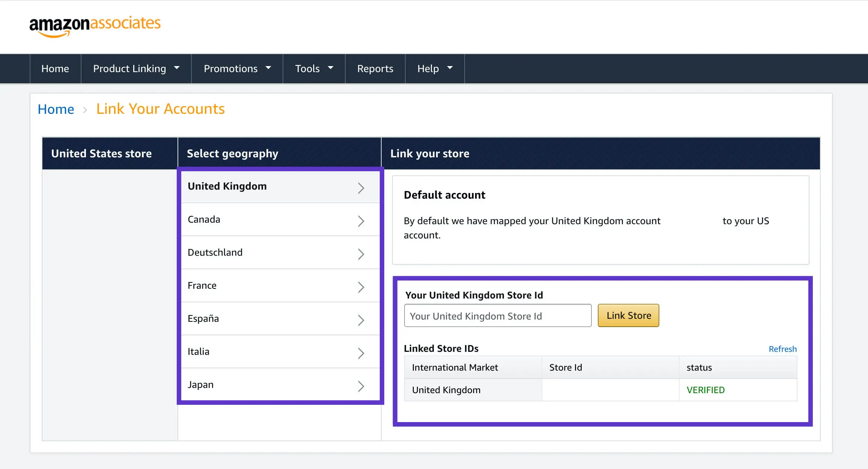The image size is (868, 469).
Task: Select Canada geography
Action: click(280, 220)
